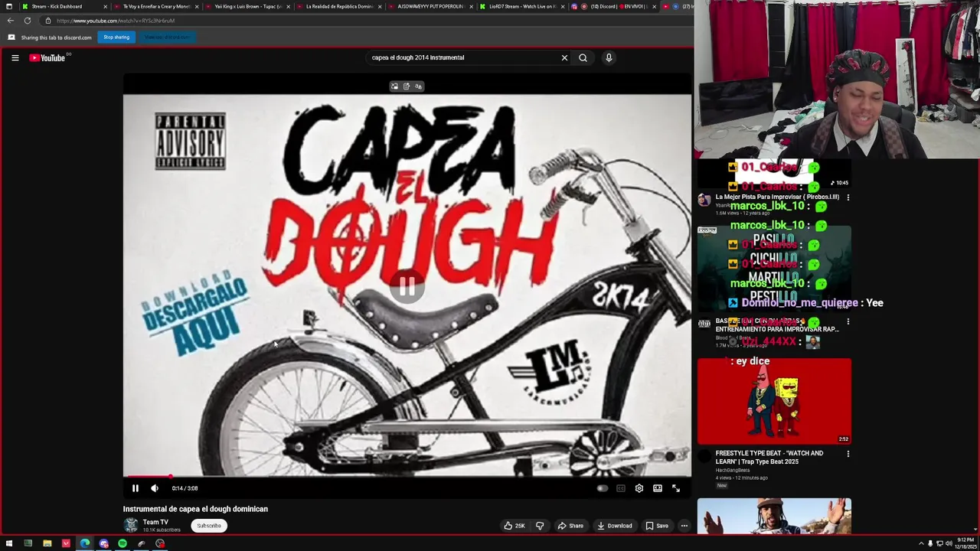Image resolution: width=980 pixels, height=551 pixels.
Task: Switch to Discord EN VIVO tab
Action: (612, 6)
